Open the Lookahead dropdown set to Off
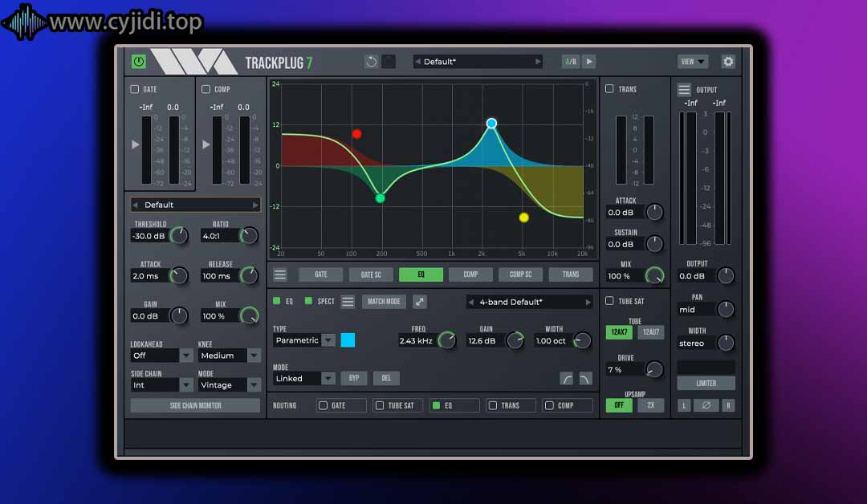Image resolution: width=867 pixels, height=504 pixels. (161, 356)
